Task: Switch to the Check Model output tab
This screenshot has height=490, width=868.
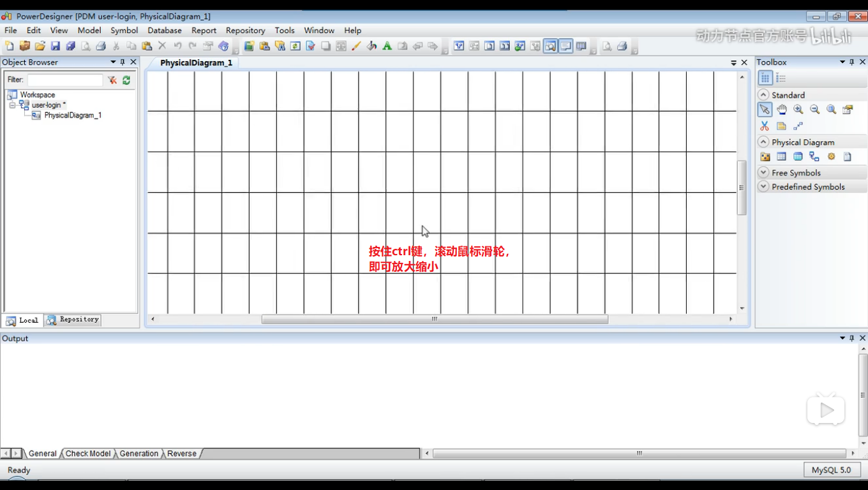Action: coord(88,454)
